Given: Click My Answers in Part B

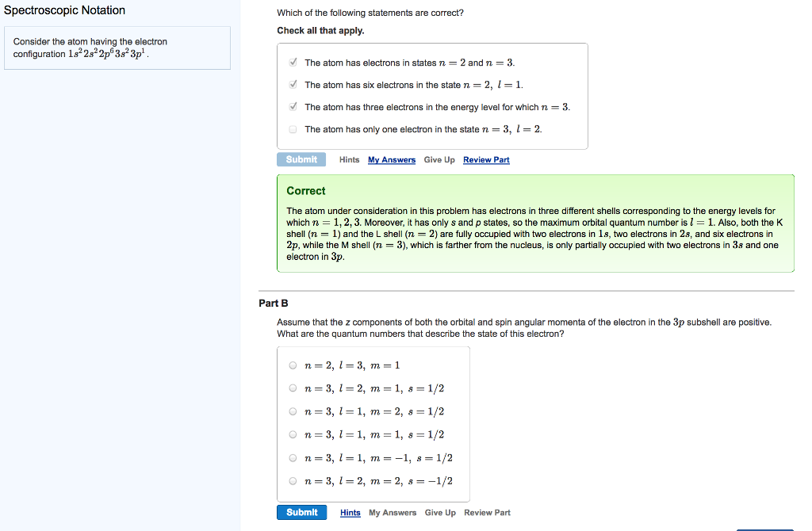Looking at the screenshot, I should (393, 513).
